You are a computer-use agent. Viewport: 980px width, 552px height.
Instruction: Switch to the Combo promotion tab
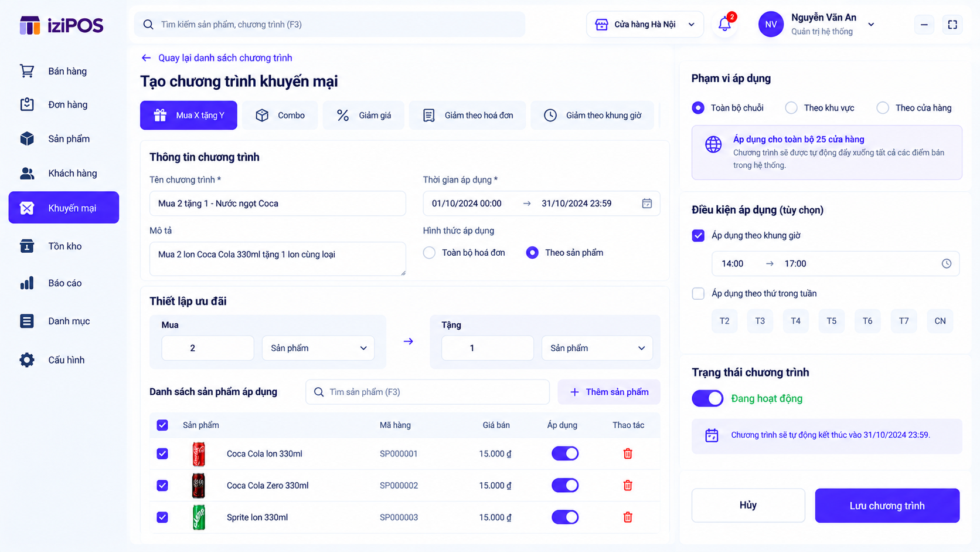point(280,115)
